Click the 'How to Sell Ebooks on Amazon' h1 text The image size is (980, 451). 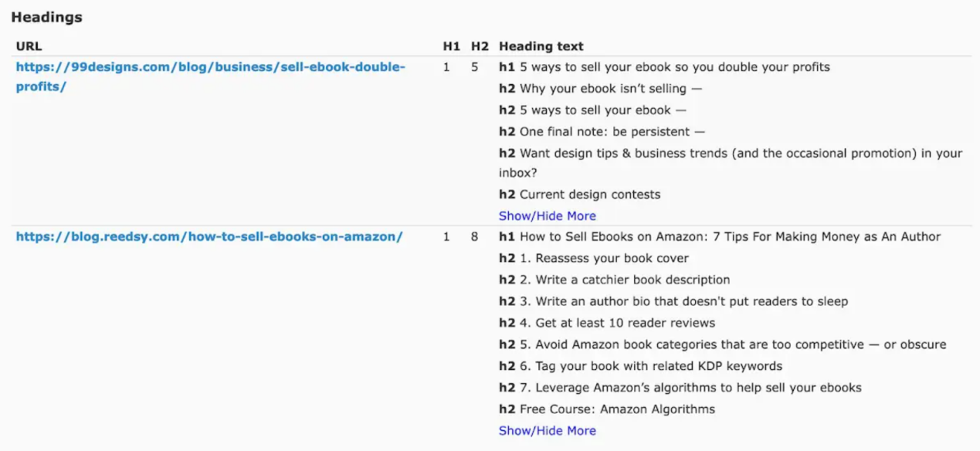point(730,237)
